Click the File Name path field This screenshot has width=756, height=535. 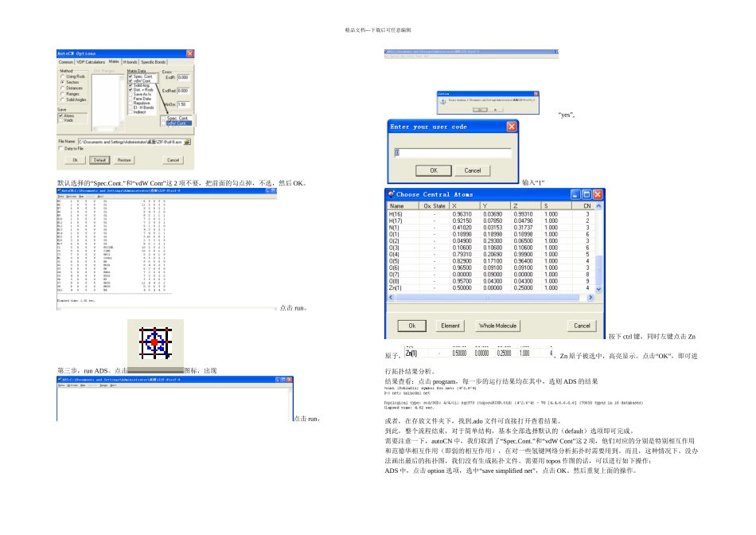coord(131,142)
